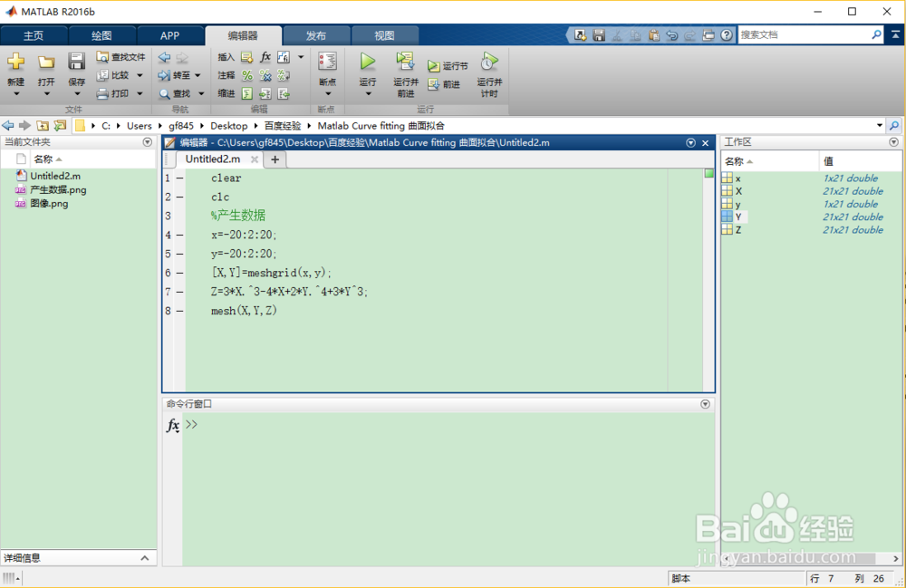This screenshot has width=906, height=588.
Task: Click the 新建 (New) plus icon
Action: click(16, 62)
